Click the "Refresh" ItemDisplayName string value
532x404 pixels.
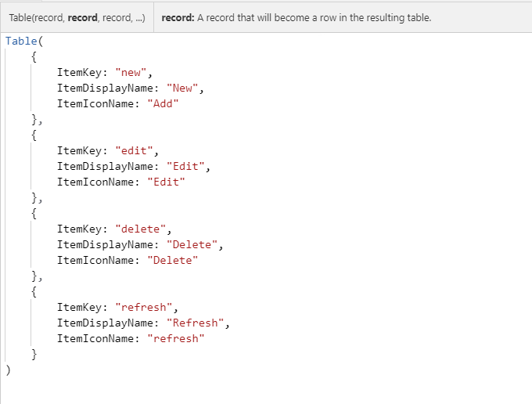click(x=197, y=323)
